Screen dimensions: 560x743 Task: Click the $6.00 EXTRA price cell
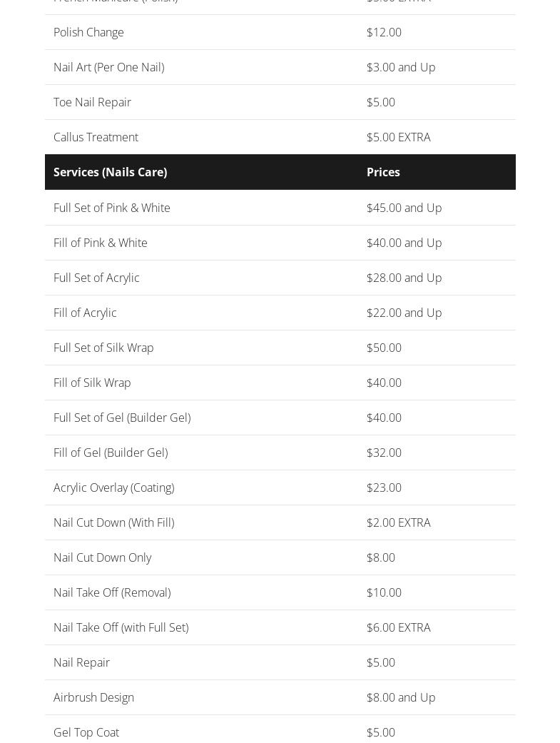(x=398, y=627)
